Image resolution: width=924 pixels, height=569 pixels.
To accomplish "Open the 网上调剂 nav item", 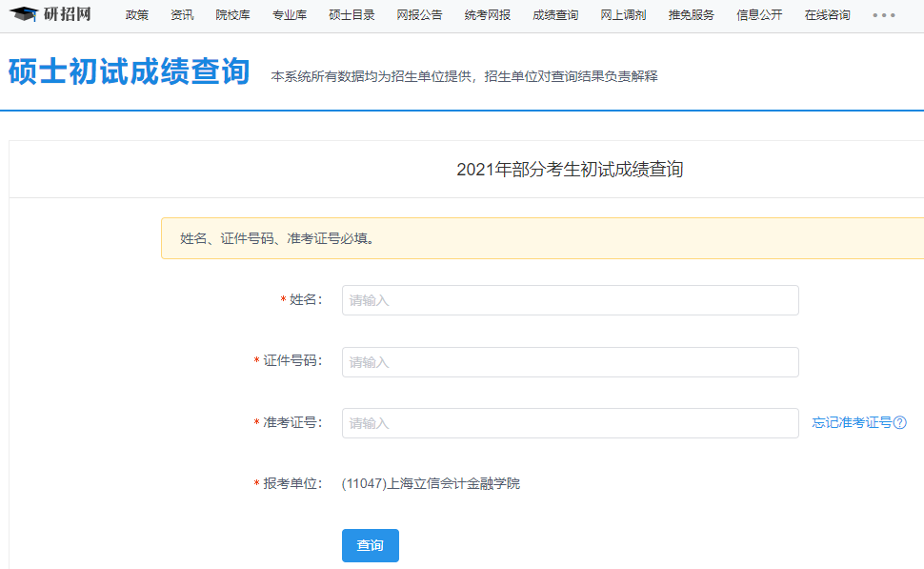I will tap(625, 15).
